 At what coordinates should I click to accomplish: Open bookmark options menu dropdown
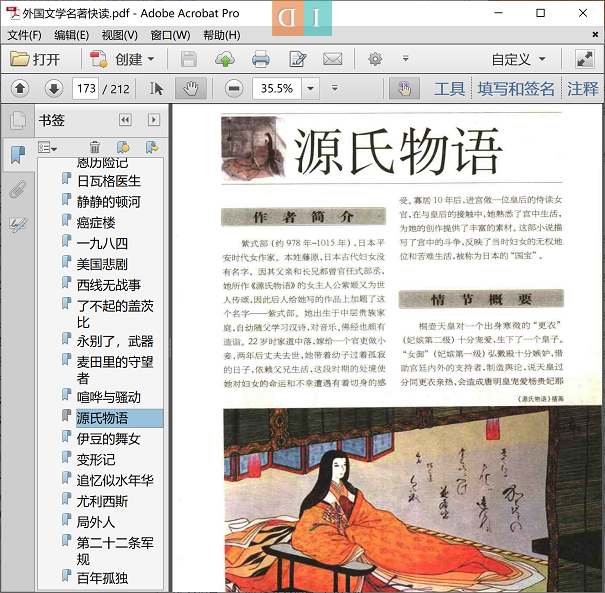[x=47, y=147]
